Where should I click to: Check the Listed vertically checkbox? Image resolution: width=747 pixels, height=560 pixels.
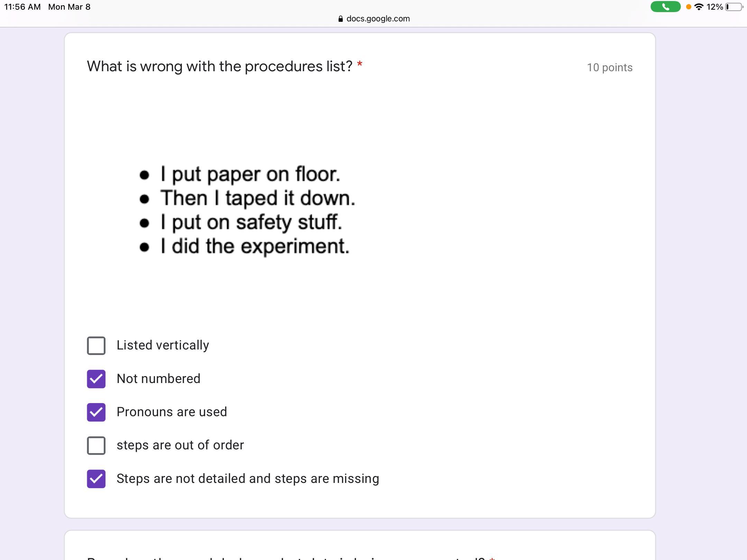point(96,346)
